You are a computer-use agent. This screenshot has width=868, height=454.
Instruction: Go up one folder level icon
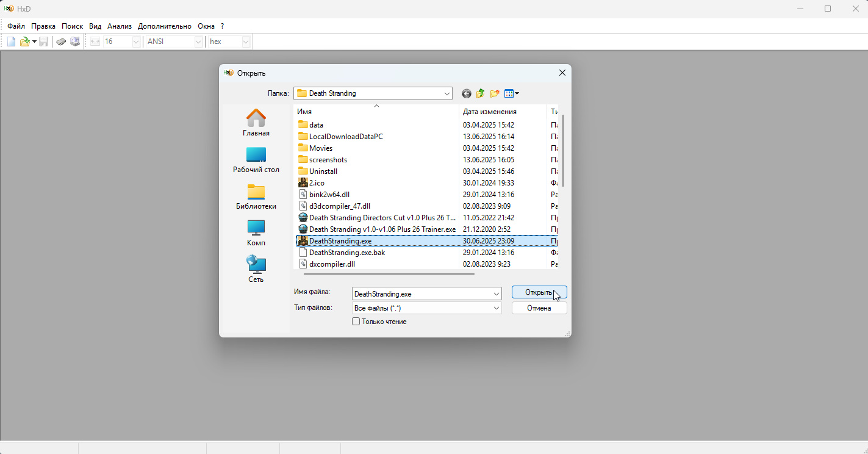point(481,93)
